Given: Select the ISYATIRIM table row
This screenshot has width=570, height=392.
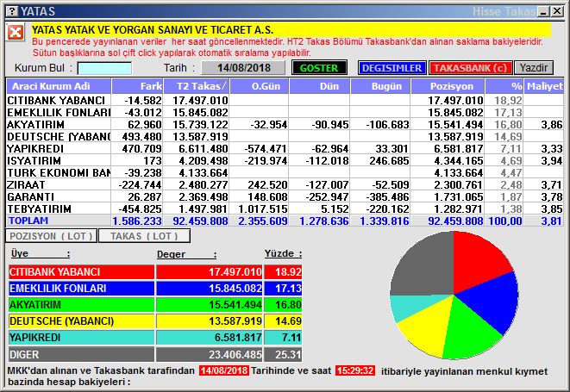Looking at the screenshot, I should pos(285,160).
